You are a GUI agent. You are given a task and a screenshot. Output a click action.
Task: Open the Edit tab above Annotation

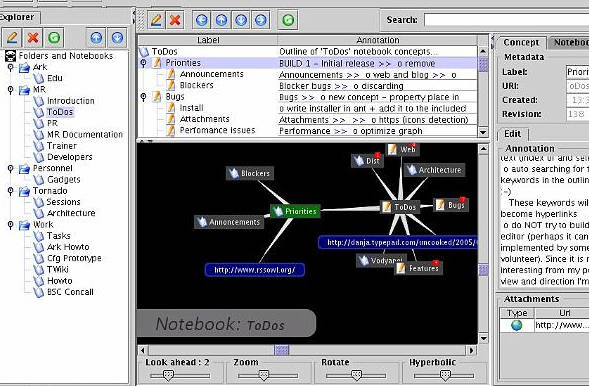point(513,134)
